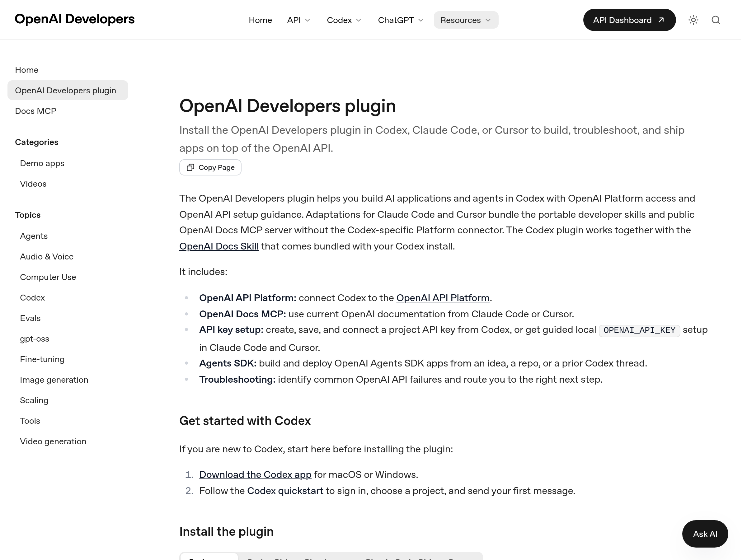Select the Codex topic in sidebar

coord(32,298)
